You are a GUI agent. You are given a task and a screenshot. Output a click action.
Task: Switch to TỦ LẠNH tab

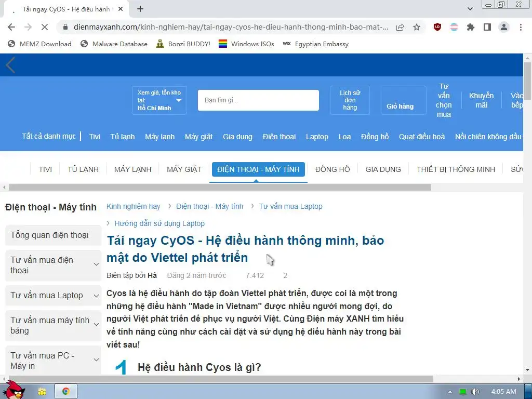pos(83,169)
